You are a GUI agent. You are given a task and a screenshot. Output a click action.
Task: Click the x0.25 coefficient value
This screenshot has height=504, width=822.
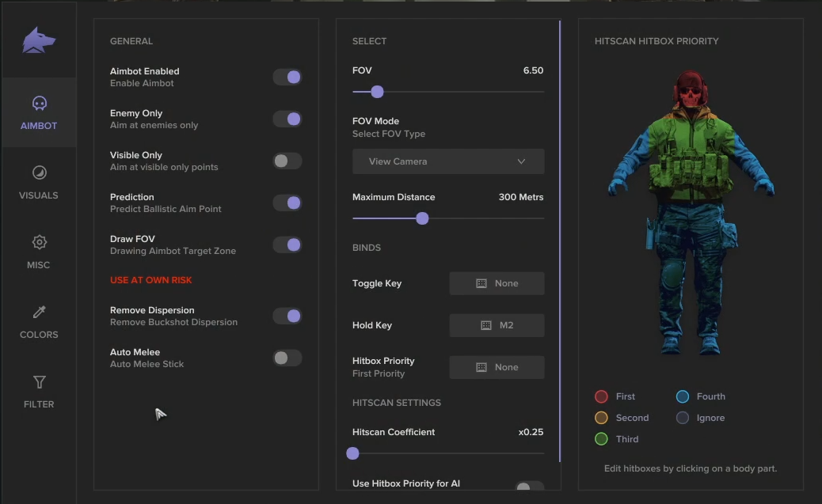pos(531,432)
